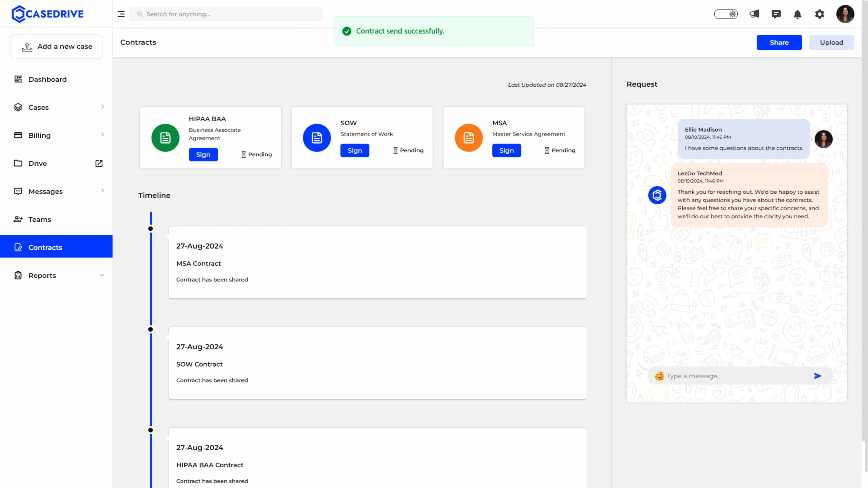868x488 pixels.
Task: Click the search magnifier icon
Action: [140, 14]
